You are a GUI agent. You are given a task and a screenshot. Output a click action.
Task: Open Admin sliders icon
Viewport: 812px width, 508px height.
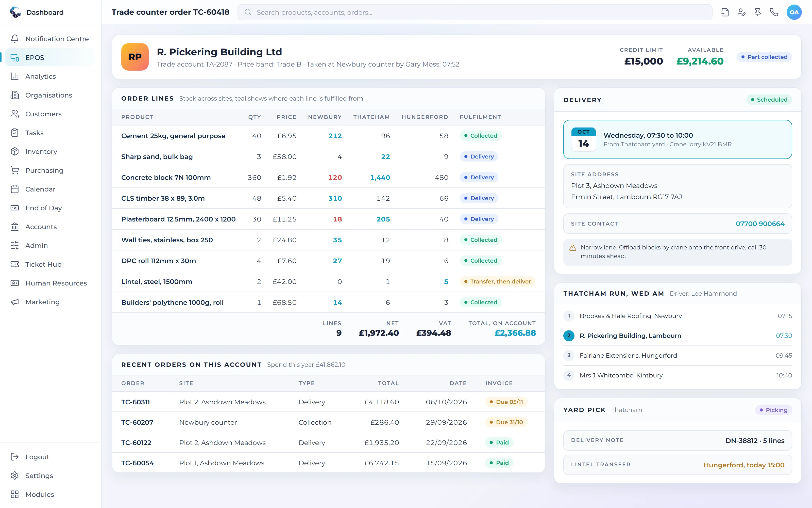coord(15,246)
